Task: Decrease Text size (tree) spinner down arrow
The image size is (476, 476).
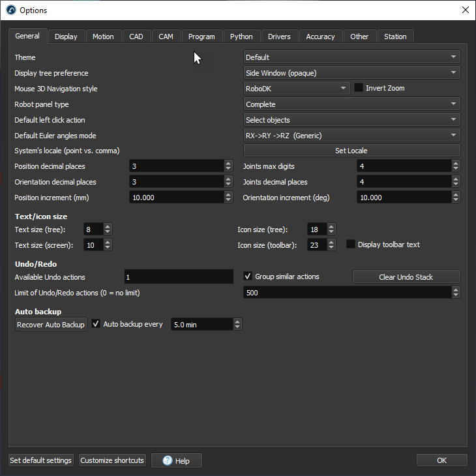Action: point(107,232)
